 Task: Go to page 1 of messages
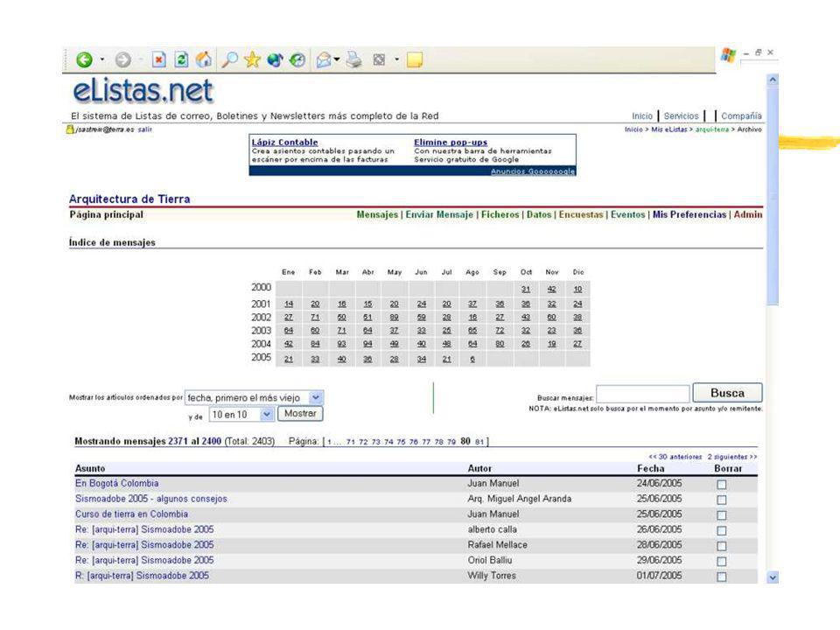point(330,442)
